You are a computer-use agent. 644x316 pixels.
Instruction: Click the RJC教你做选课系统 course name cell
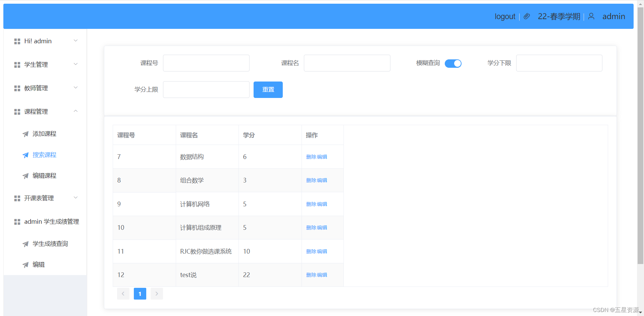pyautogui.click(x=207, y=251)
